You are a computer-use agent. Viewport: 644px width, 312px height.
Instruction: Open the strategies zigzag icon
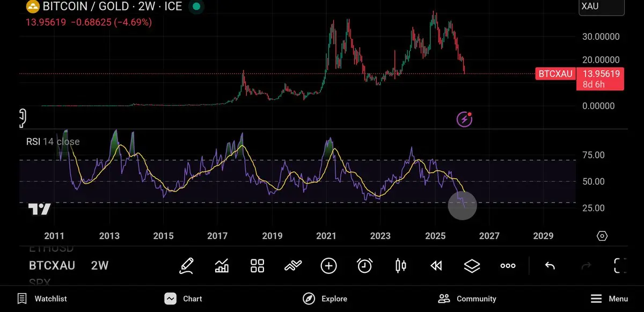(x=293, y=266)
